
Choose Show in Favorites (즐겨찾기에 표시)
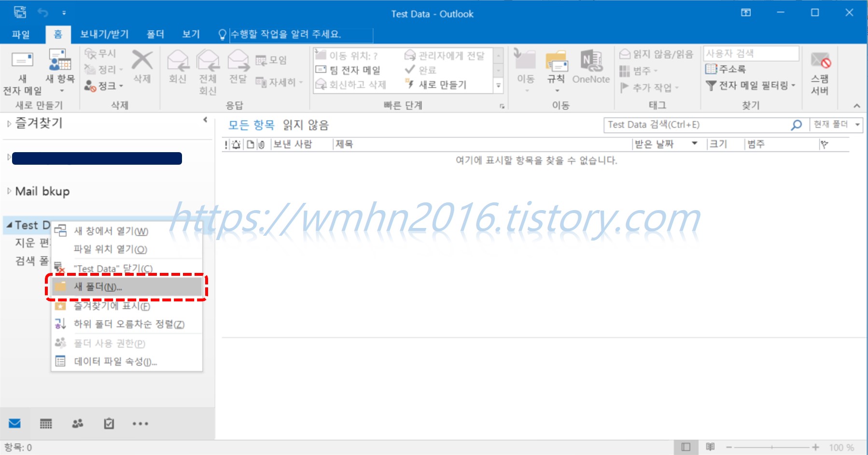click(x=126, y=306)
